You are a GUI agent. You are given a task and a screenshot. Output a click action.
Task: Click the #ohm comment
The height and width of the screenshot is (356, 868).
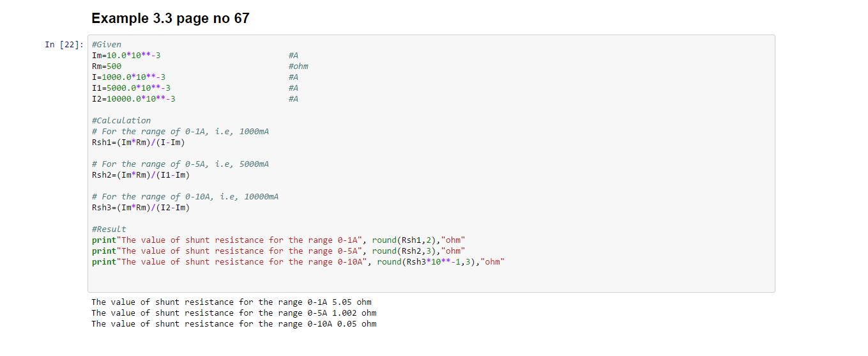pos(298,66)
